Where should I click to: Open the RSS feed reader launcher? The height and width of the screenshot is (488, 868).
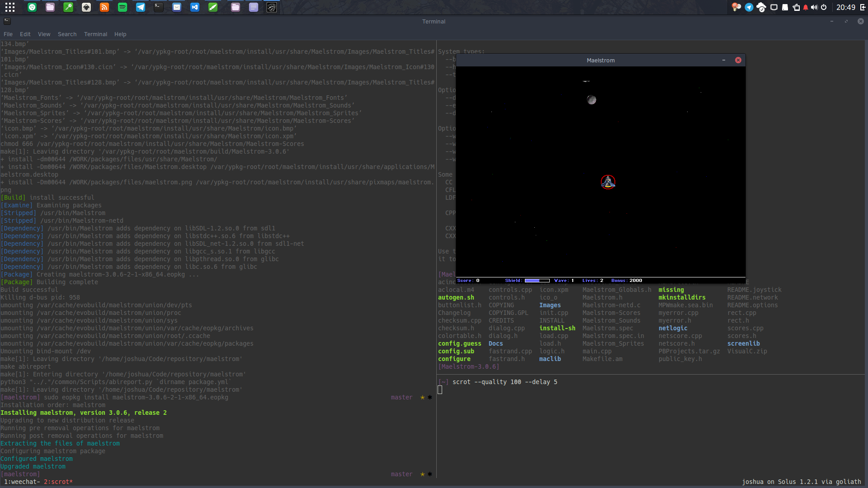(104, 7)
